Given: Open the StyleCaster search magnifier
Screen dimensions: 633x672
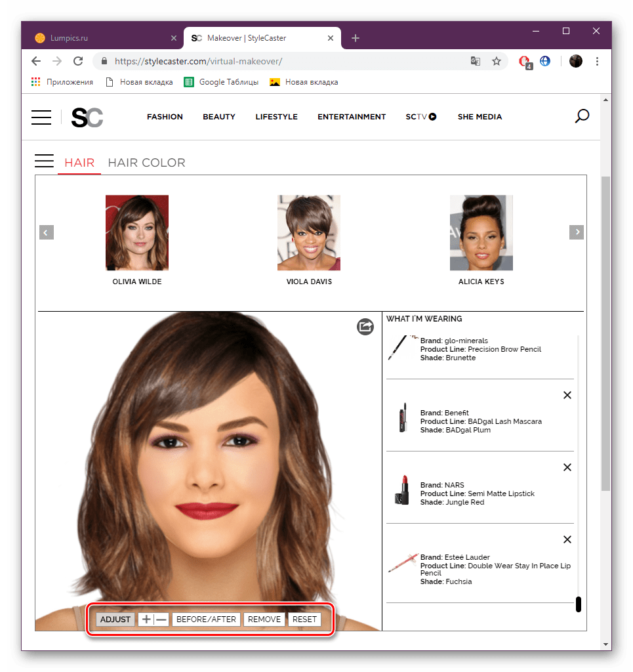Looking at the screenshot, I should coord(582,116).
